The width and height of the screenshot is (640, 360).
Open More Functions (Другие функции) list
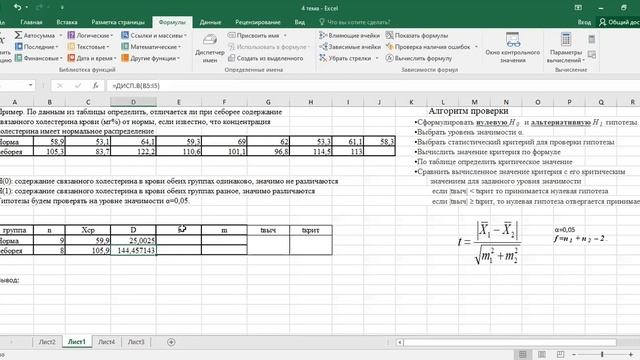(x=150, y=58)
